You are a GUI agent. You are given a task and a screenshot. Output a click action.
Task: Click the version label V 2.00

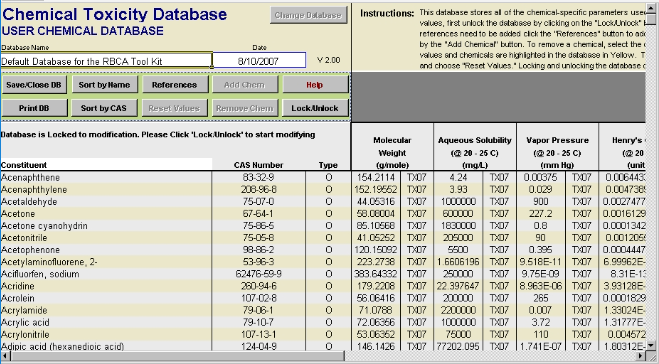coord(329,60)
